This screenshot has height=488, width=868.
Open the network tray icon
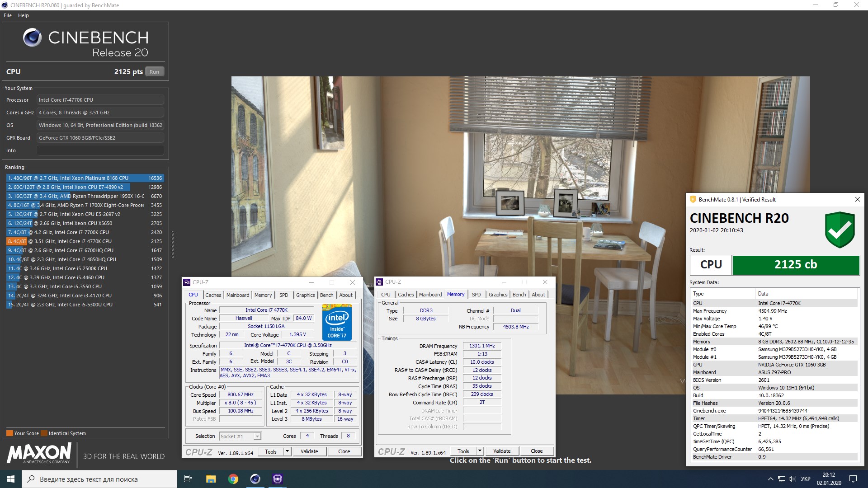(781, 479)
